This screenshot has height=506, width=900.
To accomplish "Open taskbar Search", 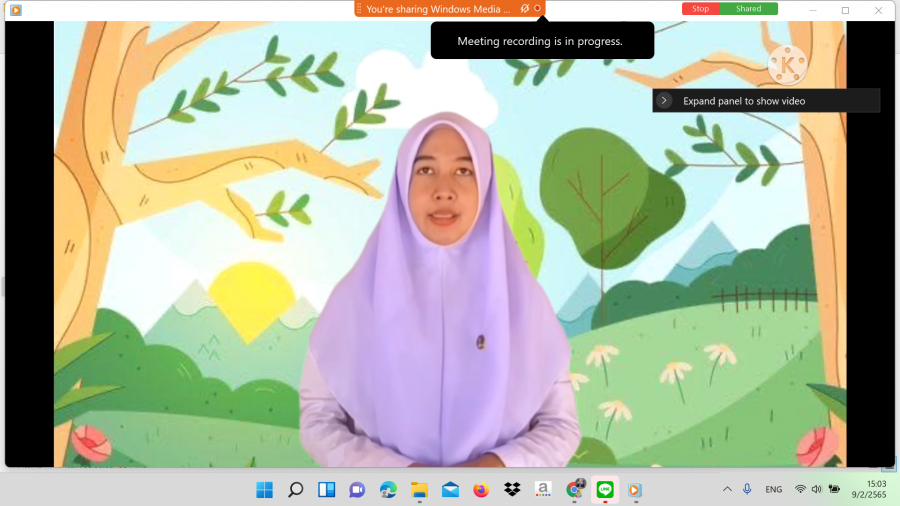I will [295, 490].
